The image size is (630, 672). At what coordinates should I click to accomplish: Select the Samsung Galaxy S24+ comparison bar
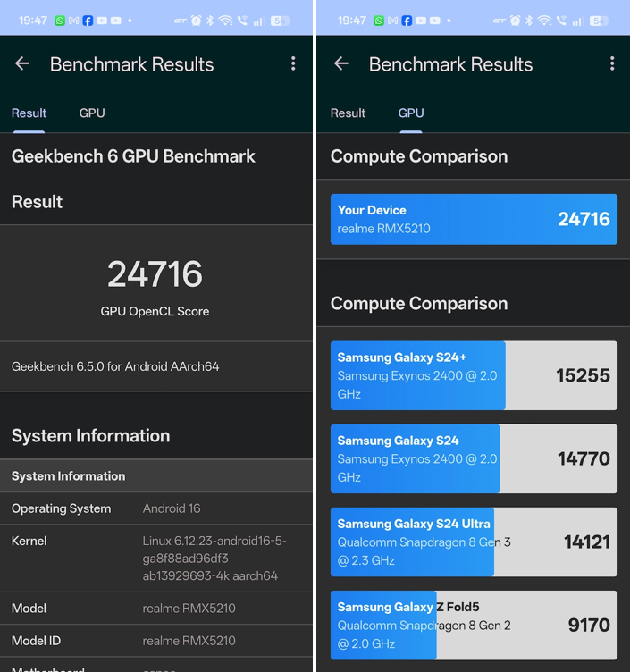click(474, 375)
